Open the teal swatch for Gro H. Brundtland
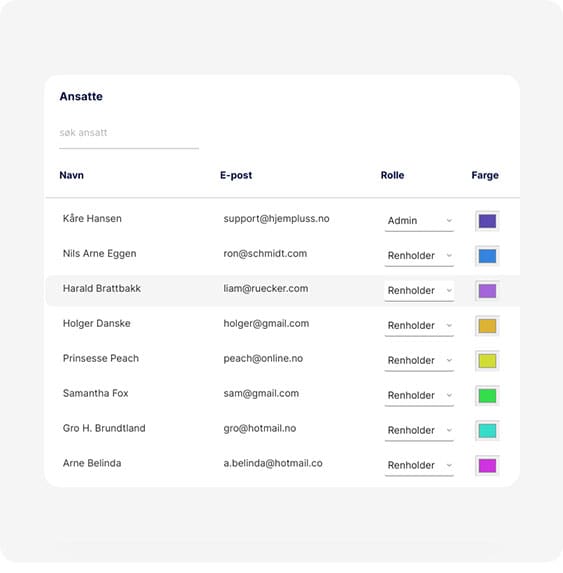Screen dimensions: 563x573 point(487,430)
